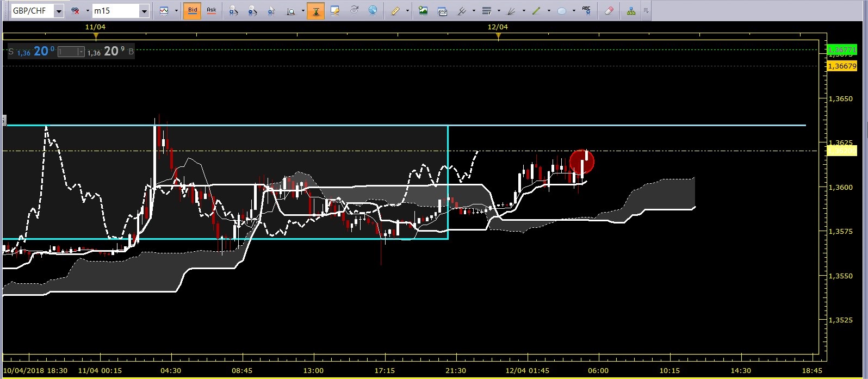This screenshot has height=379, width=868.
Task: Click the 14:30 time axis label
Action: [x=741, y=370]
